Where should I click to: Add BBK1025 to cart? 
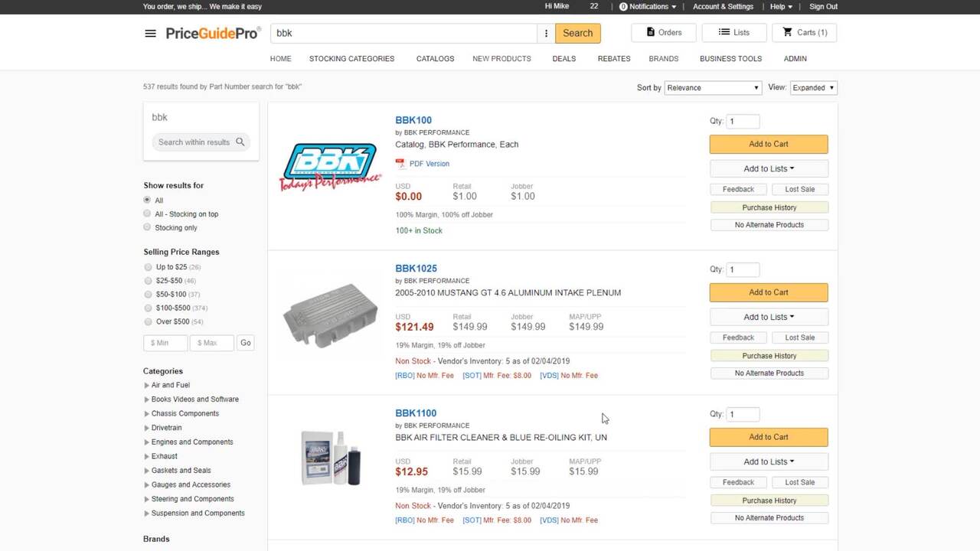[768, 292]
